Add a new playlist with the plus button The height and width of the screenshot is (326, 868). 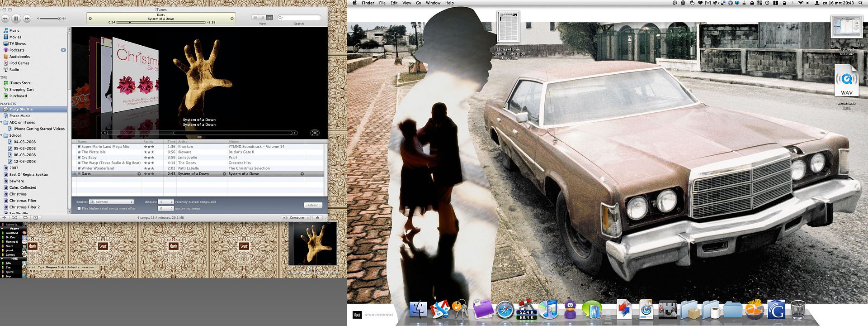4,218
